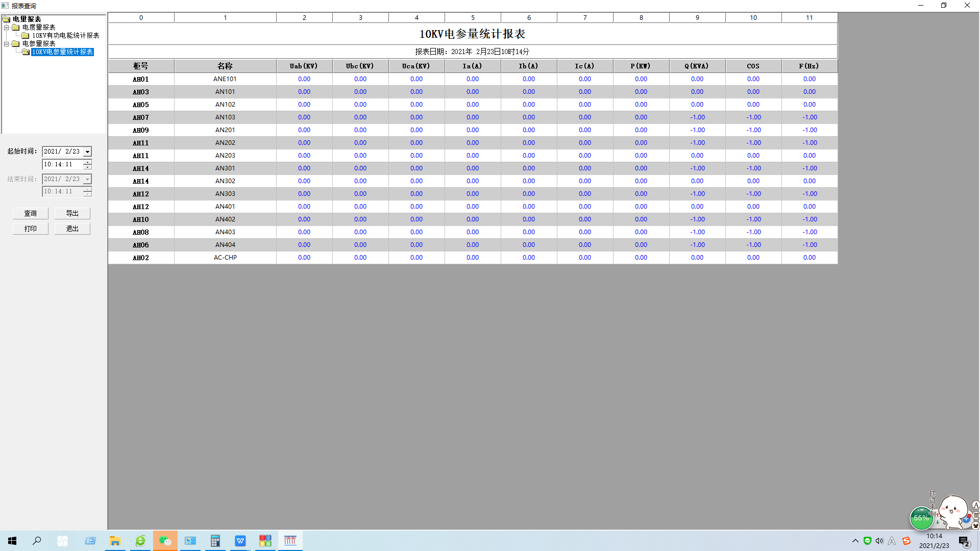Image resolution: width=980 pixels, height=551 pixels.
Task: Click the 导出 export button
Action: 72,213
